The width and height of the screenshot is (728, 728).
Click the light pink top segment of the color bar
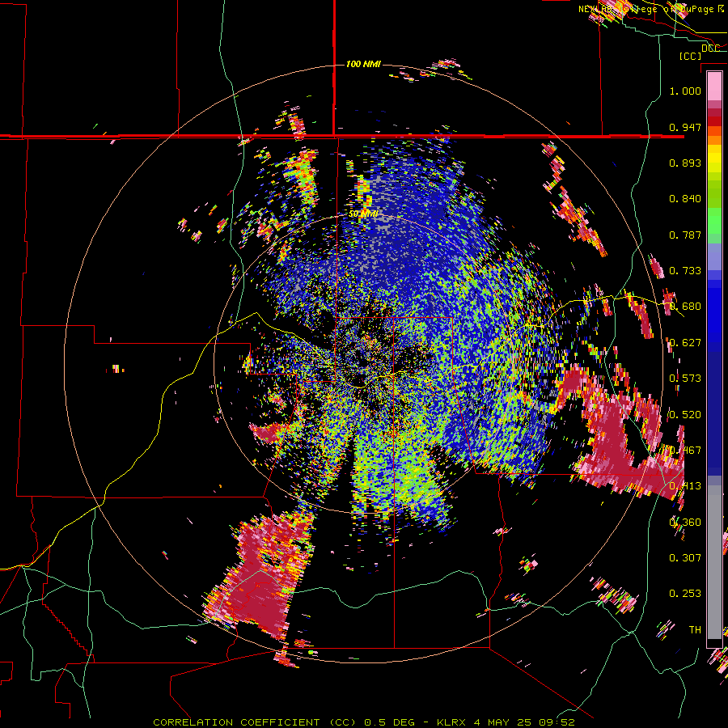[714, 86]
